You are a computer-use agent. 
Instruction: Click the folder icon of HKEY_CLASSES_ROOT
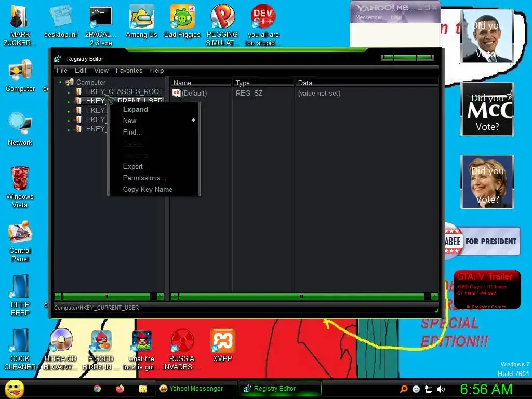pos(79,91)
